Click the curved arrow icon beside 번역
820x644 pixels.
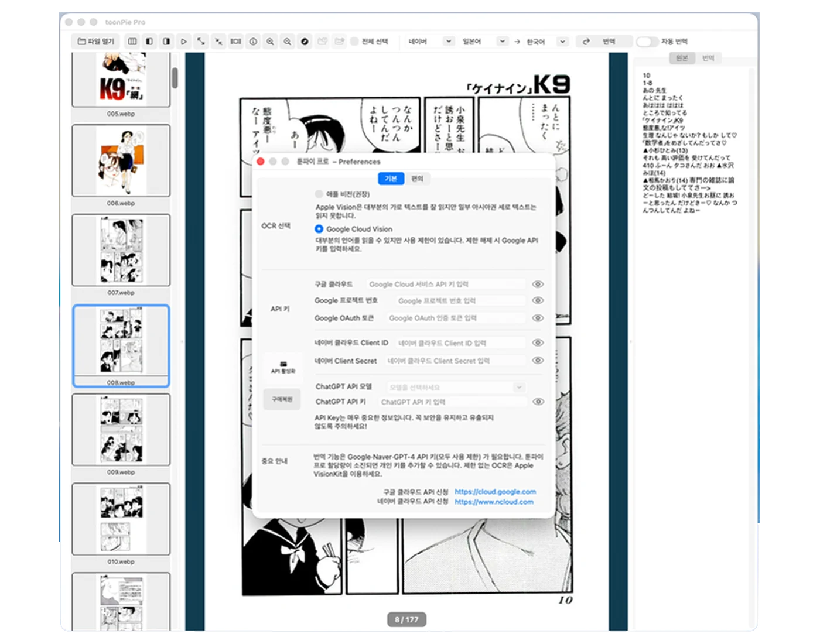point(586,42)
